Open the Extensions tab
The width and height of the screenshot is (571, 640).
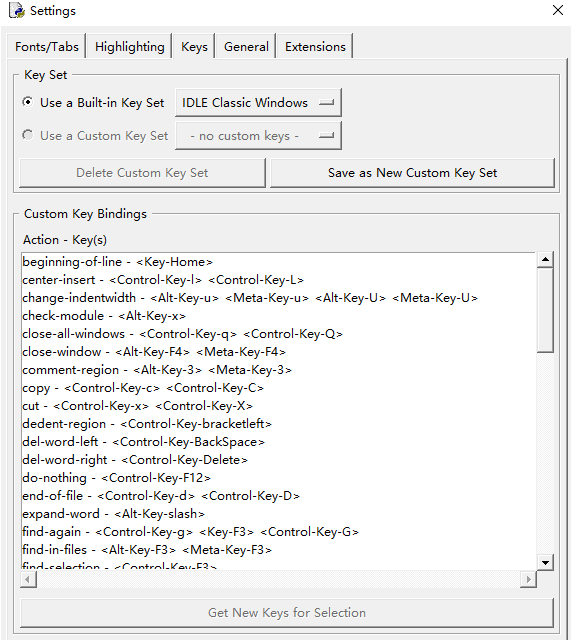(x=315, y=47)
